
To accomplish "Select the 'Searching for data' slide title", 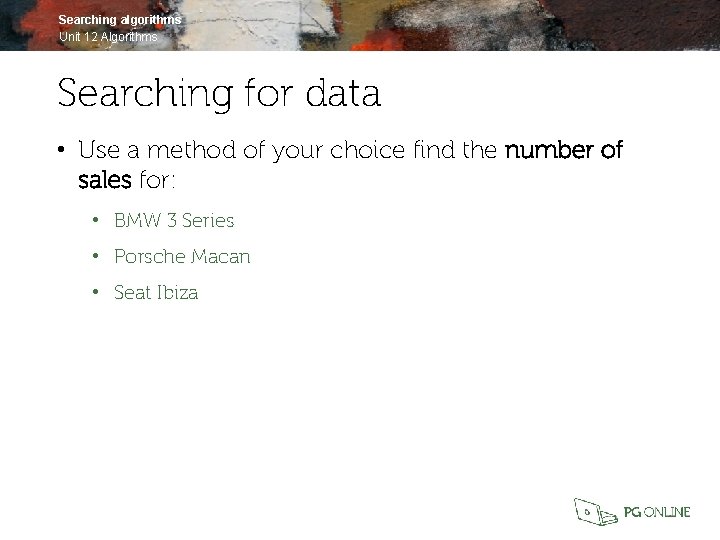I will point(219,94).
